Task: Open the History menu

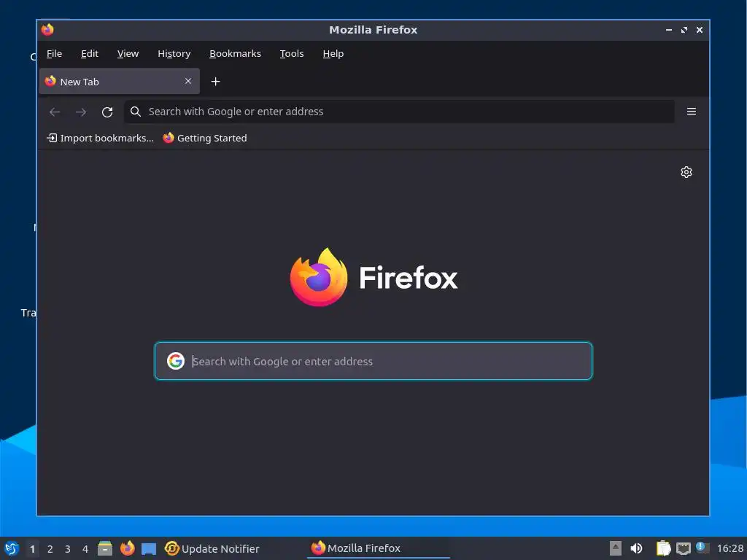Action: tap(174, 54)
